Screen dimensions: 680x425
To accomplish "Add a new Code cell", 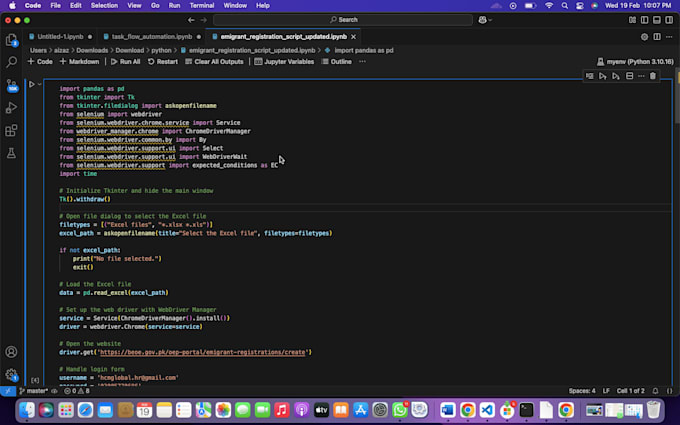I will pos(40,62).
